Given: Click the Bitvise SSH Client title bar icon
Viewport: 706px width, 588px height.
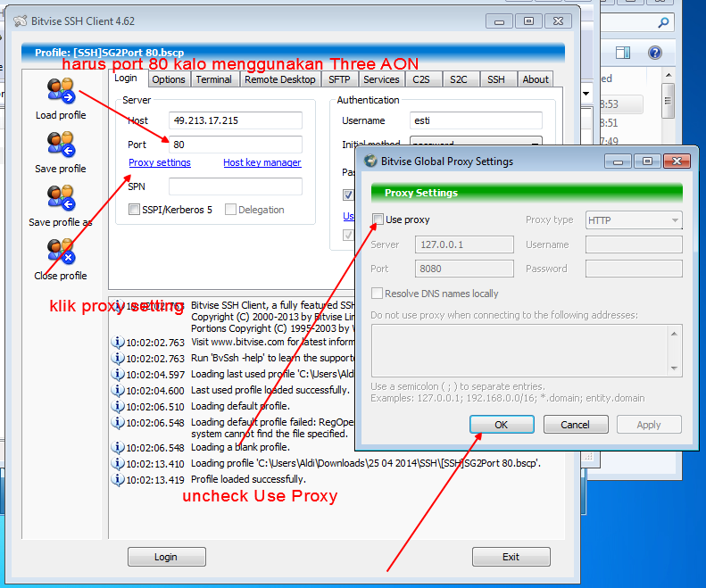Looking at the screenshot, I should click(21, 21).
